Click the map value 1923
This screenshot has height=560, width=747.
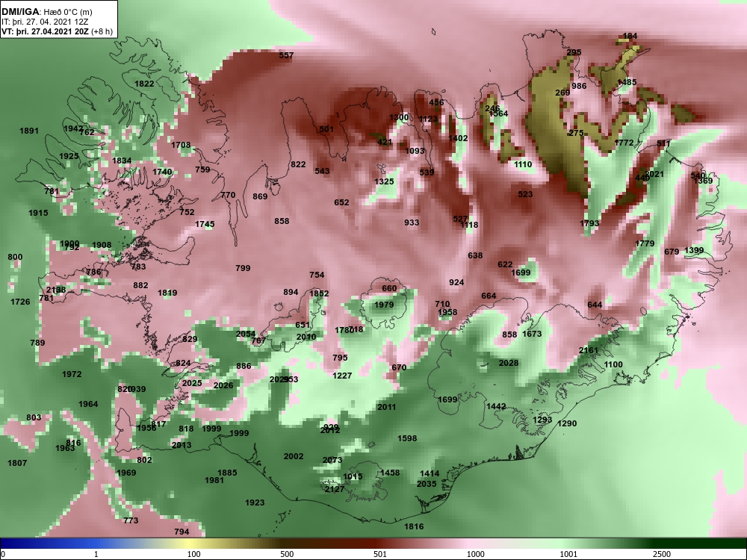coord(255,503)
